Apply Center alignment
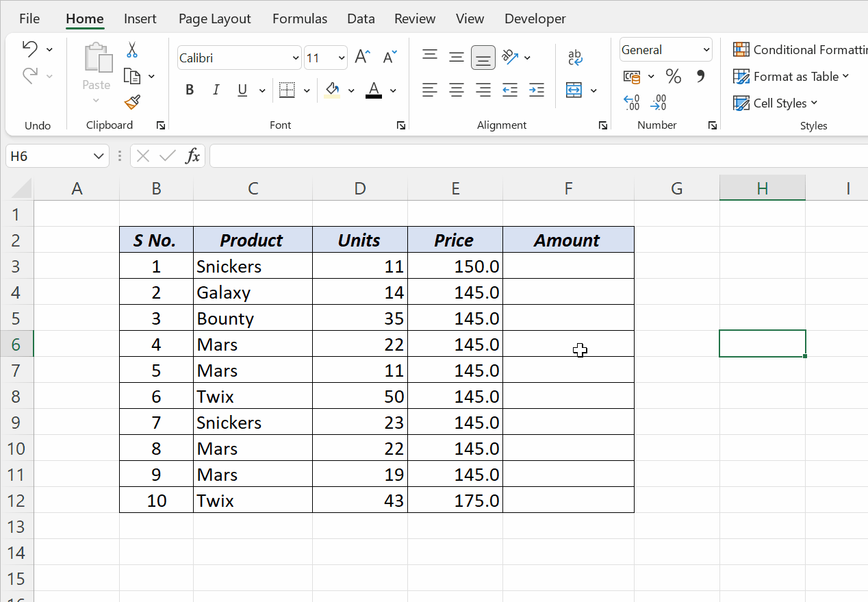 click(x=457, y=90)
